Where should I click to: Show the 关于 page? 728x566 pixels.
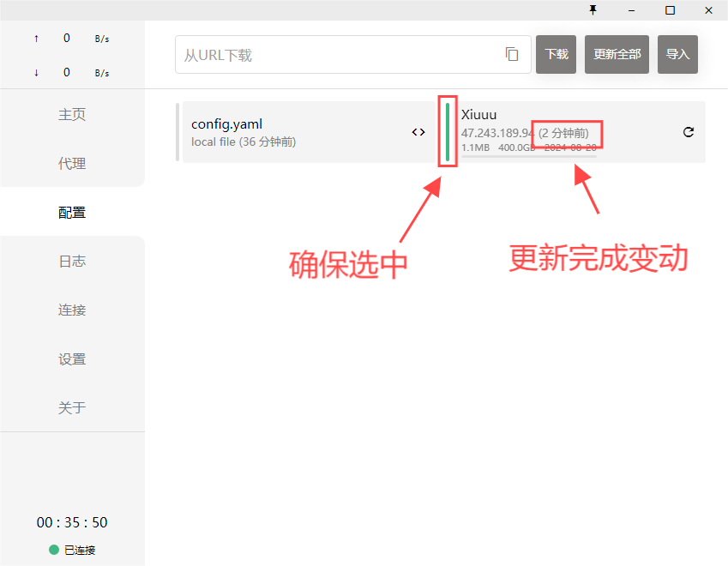click(x=72, y=408)
